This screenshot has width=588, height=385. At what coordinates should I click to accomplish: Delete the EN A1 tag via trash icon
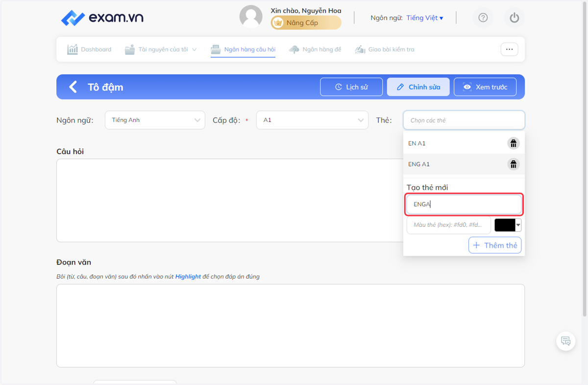pyautogui.click(x=513, y=144)
